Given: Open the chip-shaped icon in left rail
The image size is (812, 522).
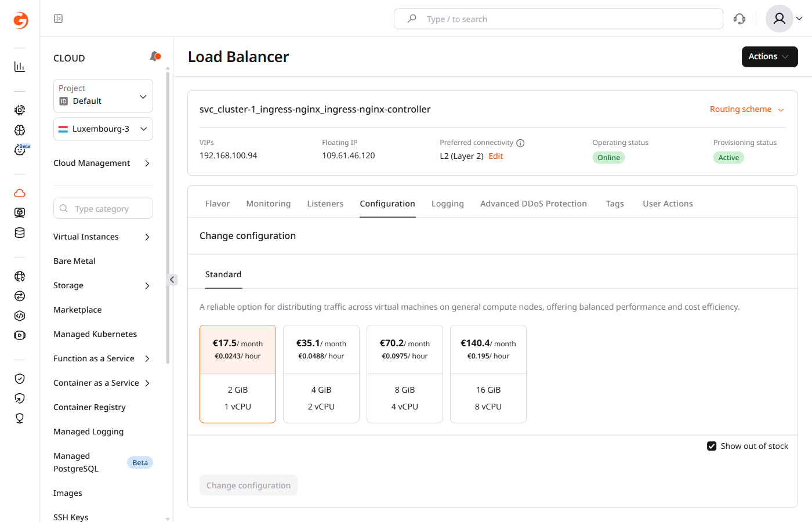Looking at the screenshot, I should coord(20,110).
